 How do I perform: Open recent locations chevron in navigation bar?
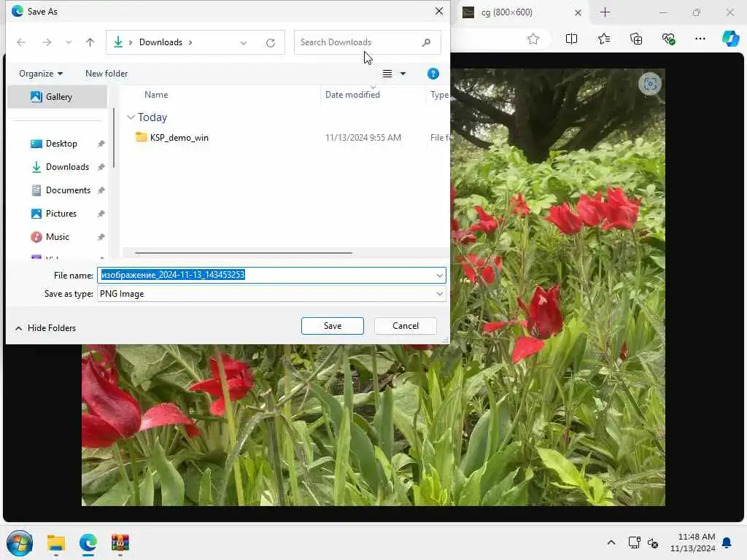[x=69, y=42]
